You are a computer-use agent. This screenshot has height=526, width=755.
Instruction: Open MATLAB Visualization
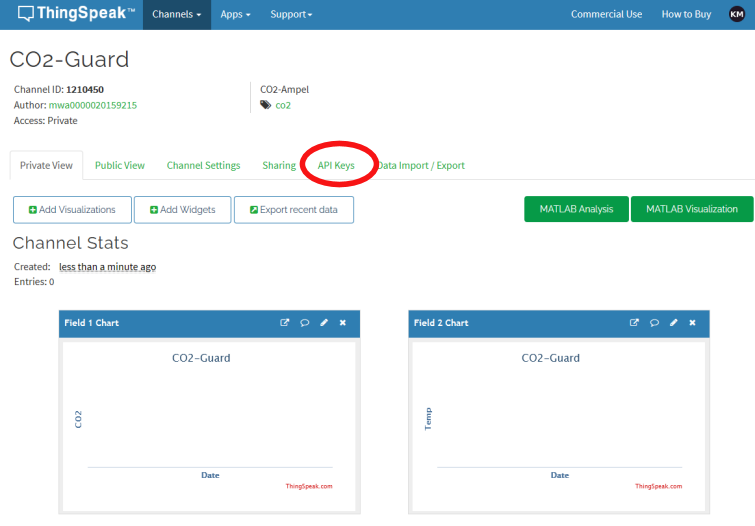point(692,209)
